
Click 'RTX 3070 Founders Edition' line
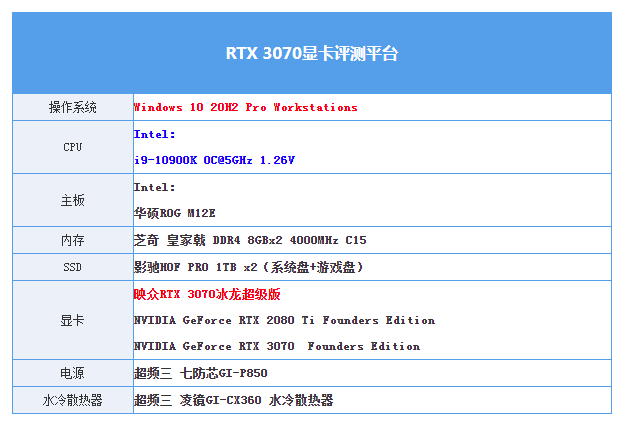[277, 346]
